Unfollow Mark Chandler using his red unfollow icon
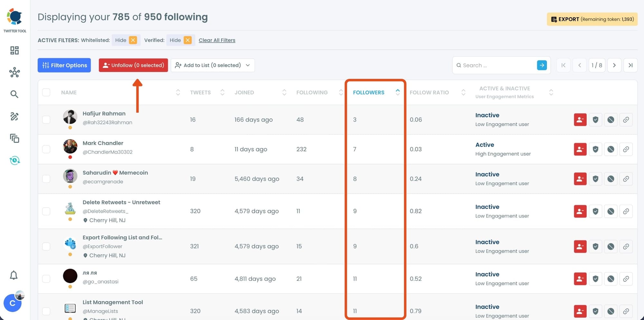This screenshot has height=320, width=644. coord(580,149)
